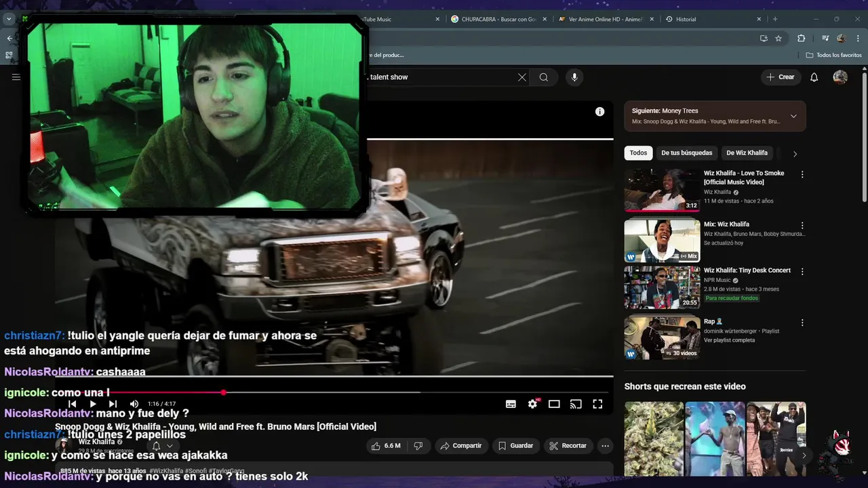Viewport: 868px width, 488px height.
Task: Mute the video volume speaker icon
Action: (x=134, y=404)
